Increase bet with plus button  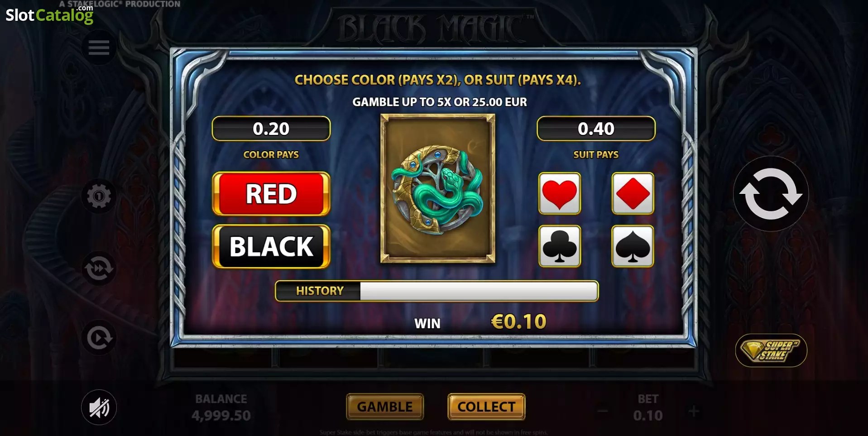click(694, 412)
